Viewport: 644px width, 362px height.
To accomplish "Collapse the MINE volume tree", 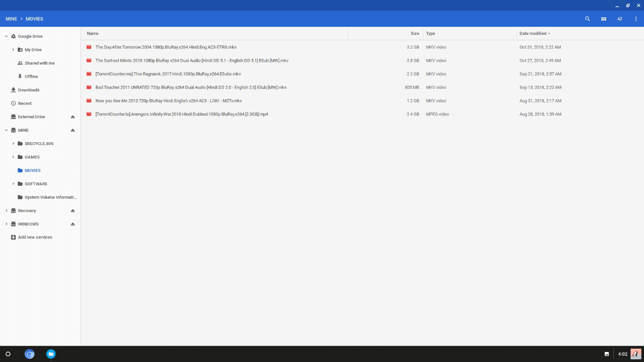I will click(6, 130).
